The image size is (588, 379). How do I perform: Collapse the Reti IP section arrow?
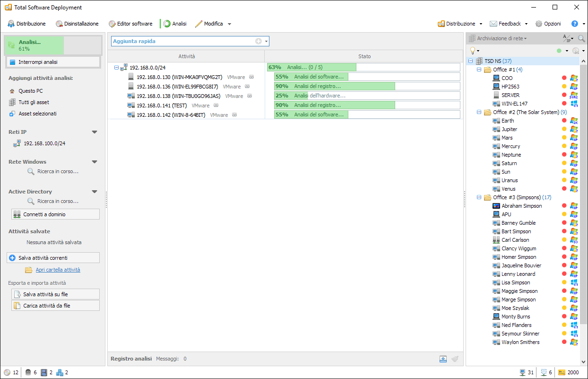[x=95, y=132]
